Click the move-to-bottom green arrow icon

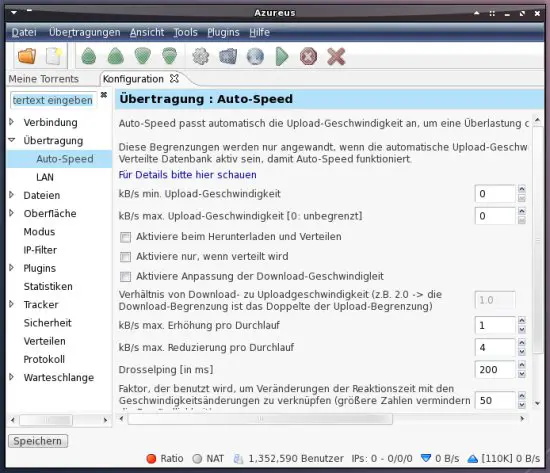(x=170, y=56)
